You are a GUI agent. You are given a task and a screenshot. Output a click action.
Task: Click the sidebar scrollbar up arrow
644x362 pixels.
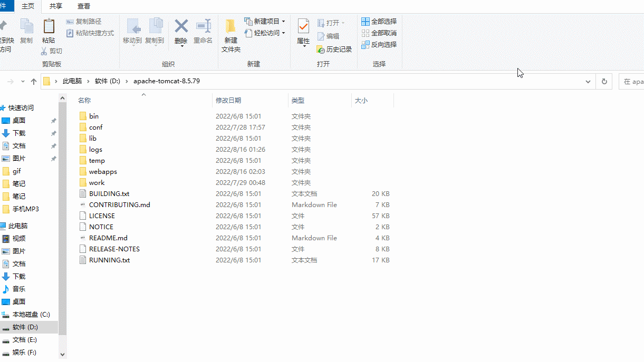[x=62, y=98]
